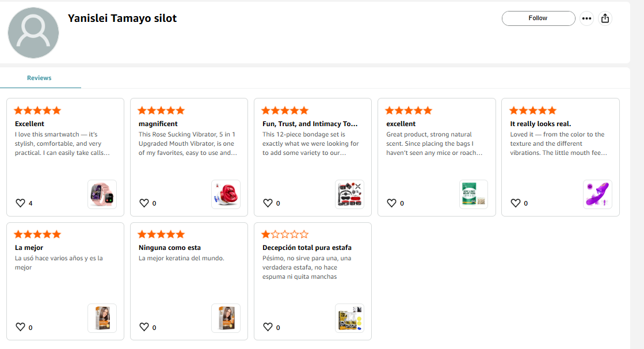Follow Yanislei Tamayo silot
This screenshot has width=644, height=349.
click(538, 18)
